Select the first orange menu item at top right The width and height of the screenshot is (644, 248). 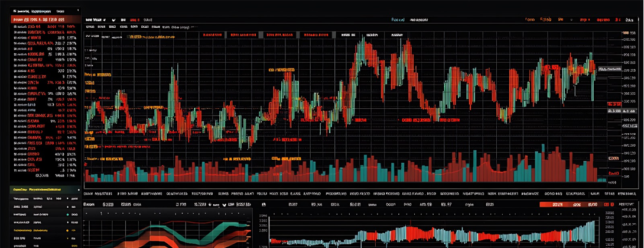point(529,19)
